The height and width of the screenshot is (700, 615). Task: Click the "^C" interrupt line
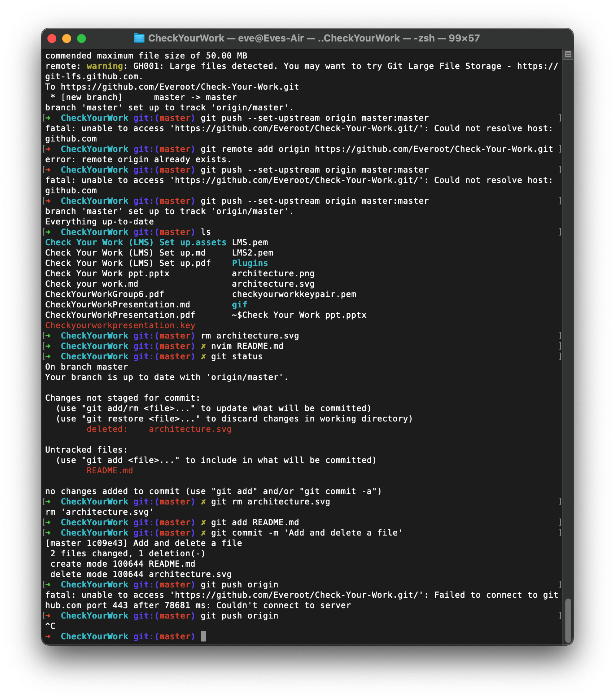tap(50, 626)
